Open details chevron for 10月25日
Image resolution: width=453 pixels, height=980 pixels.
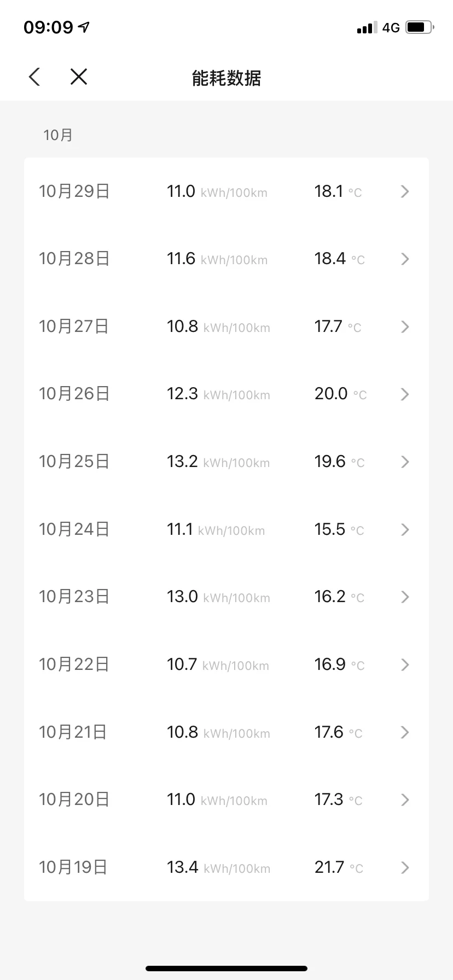[405, 462]
